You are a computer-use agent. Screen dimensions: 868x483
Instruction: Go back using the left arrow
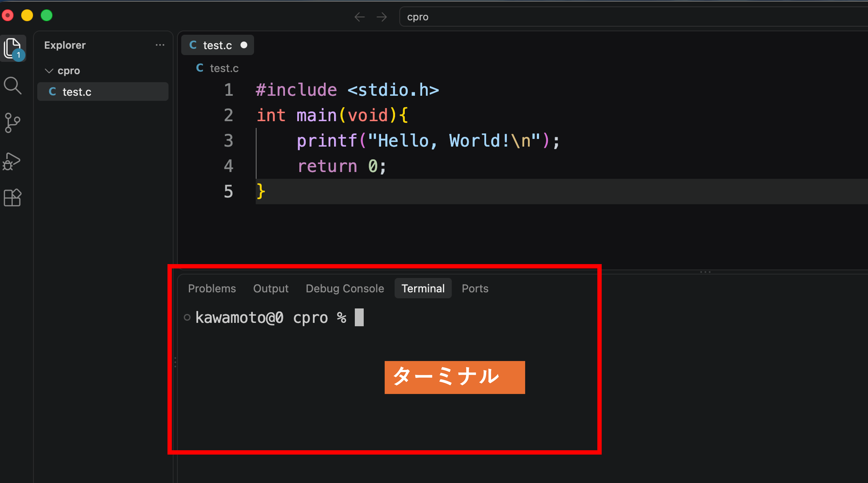point(360,17)
